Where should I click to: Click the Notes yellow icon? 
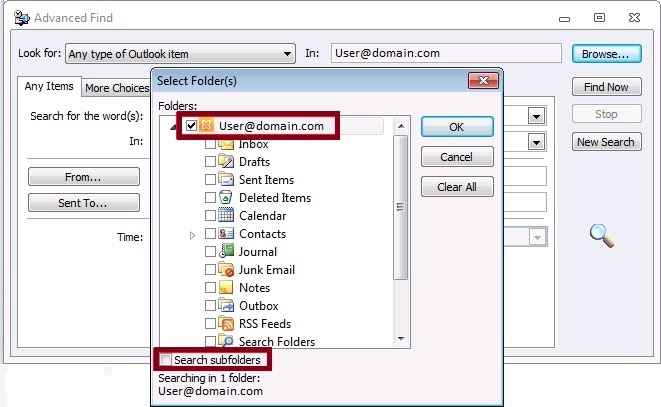coord(226,287)
